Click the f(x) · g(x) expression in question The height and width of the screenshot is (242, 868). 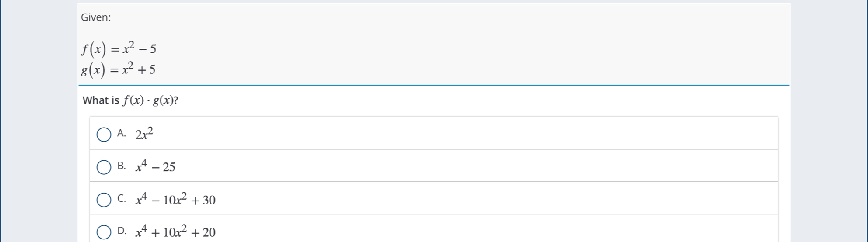click(149, 101)
